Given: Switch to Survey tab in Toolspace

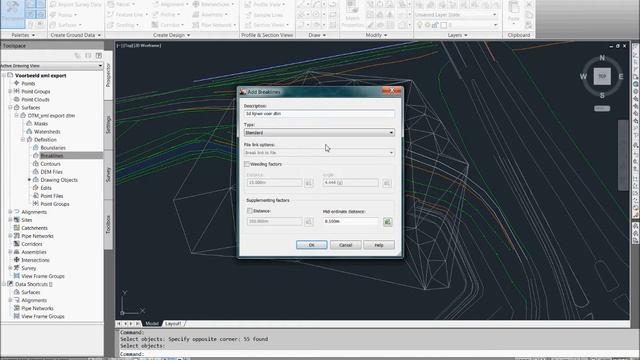Looking at the screenshot, I should pos(108,175).
